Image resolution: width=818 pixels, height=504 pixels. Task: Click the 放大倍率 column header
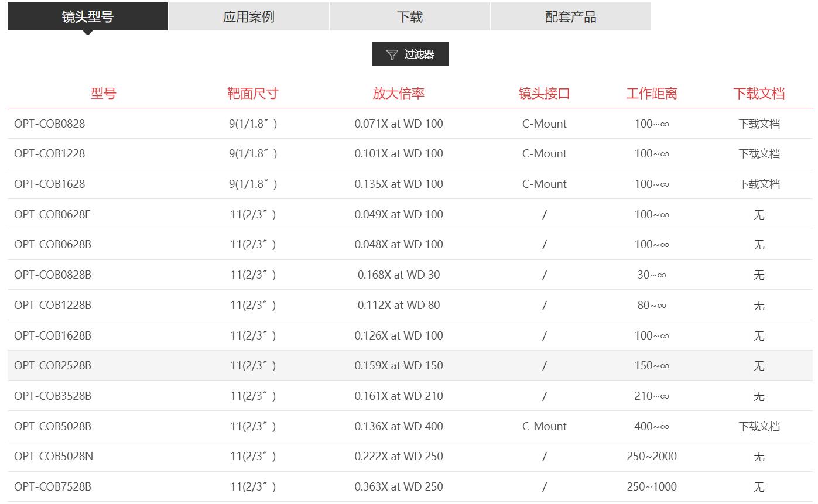coord(399,93)
